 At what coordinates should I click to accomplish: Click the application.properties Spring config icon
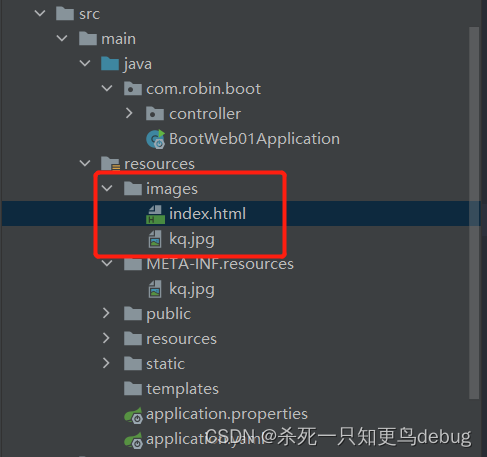point(133,415)
